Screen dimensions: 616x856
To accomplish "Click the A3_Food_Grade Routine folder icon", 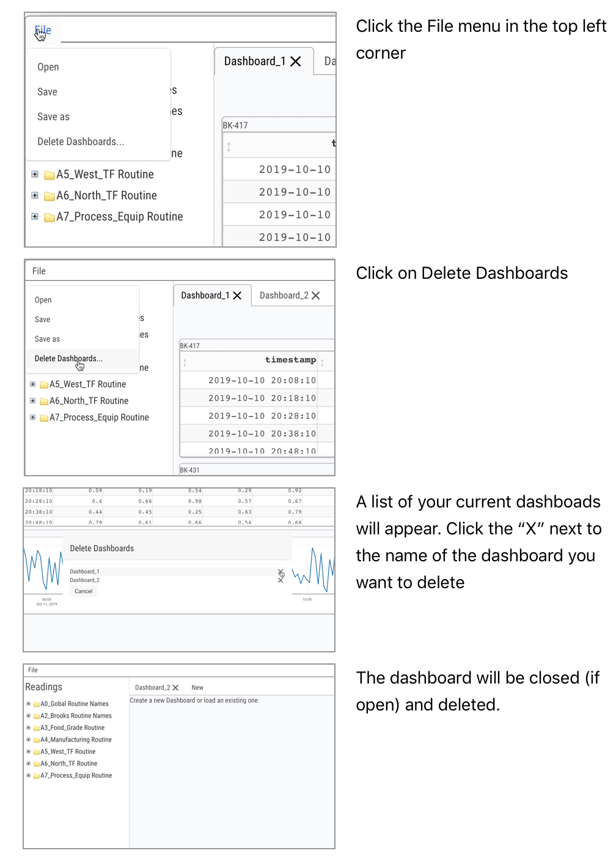I will pos(37,728).
